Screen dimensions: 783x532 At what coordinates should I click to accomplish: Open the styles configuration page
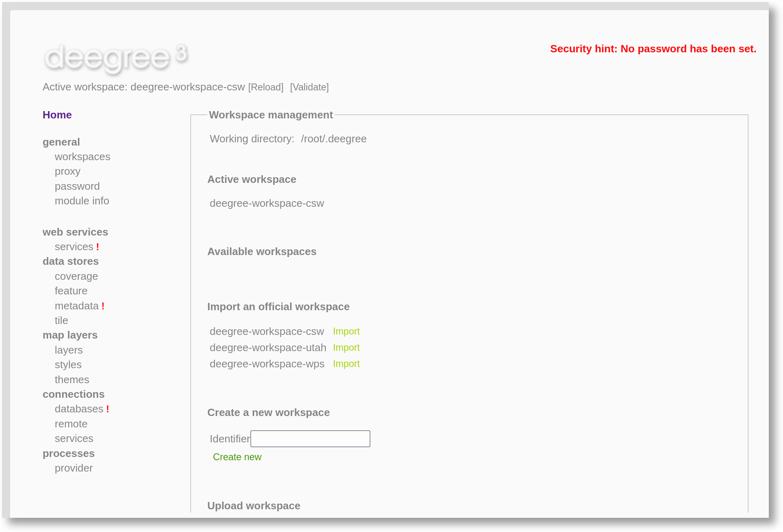tap(68, 365)
